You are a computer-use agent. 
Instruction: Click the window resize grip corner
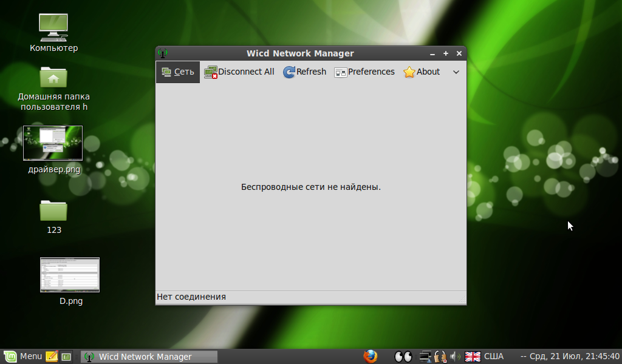coord(462,300)
